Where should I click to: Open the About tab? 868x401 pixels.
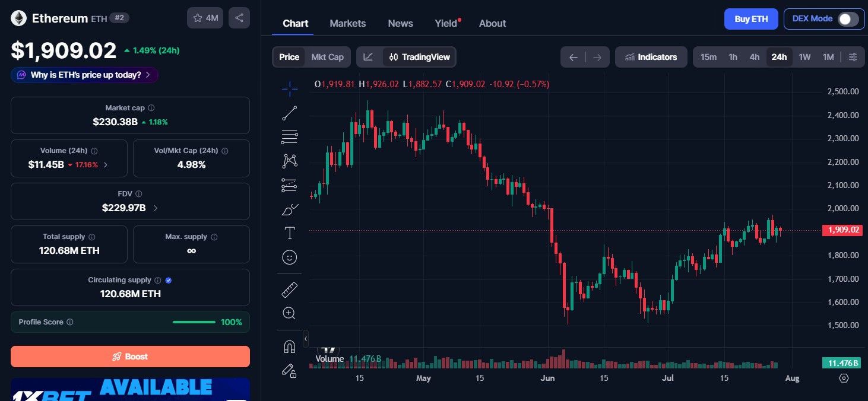[x=492, y=23]
